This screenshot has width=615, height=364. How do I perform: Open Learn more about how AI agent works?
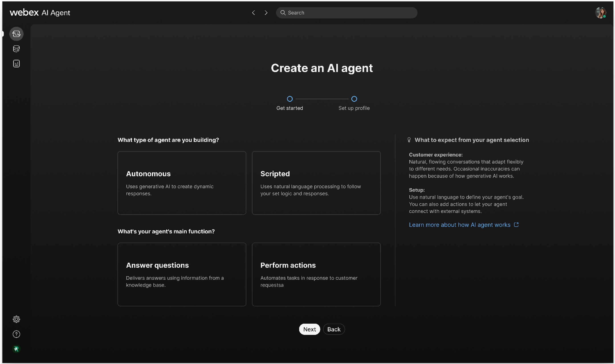[460, 224]
